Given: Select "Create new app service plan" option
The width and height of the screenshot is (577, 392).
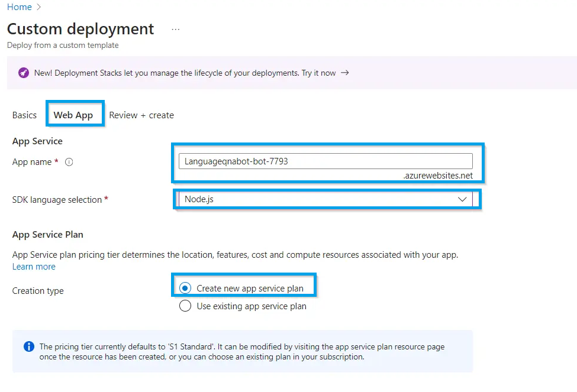Looking at the screenshot, I should click(x=185, y=289).
